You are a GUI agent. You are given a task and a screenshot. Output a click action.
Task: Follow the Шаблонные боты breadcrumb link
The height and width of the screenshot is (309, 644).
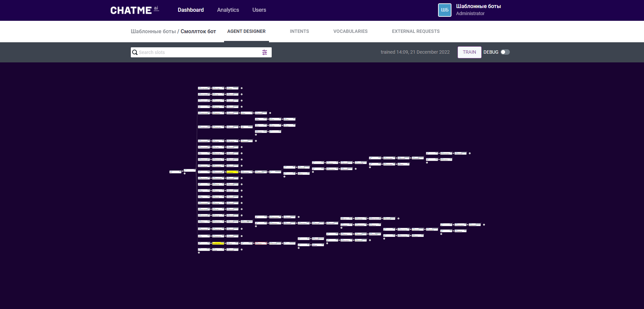(153, 31)
